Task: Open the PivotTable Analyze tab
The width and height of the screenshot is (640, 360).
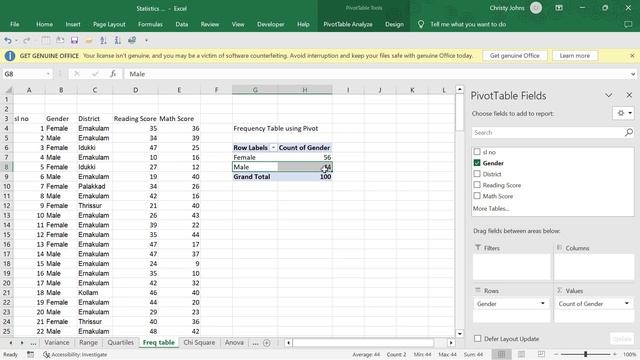Action: click(x=348, y=24)
